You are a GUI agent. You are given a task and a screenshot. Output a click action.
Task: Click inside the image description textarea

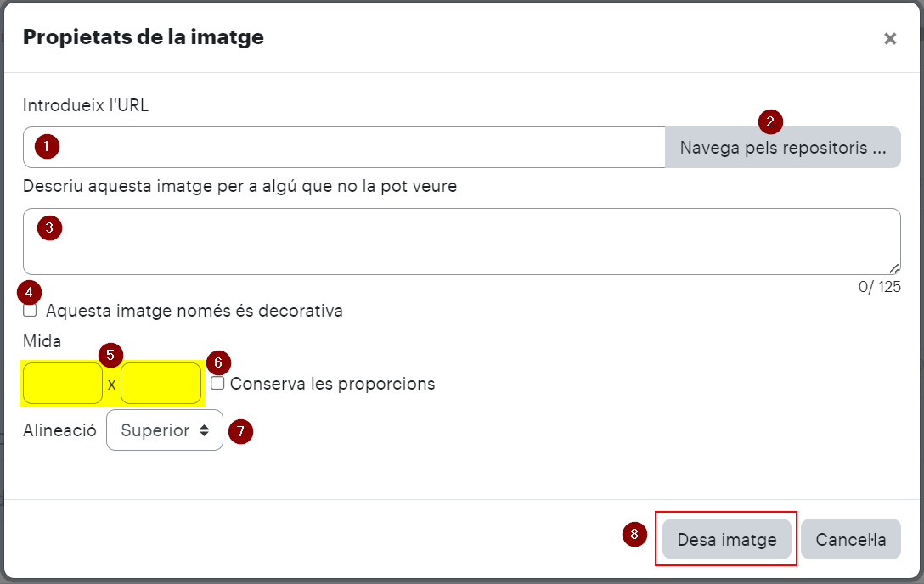pyautogui.click(x=462, y=241)
